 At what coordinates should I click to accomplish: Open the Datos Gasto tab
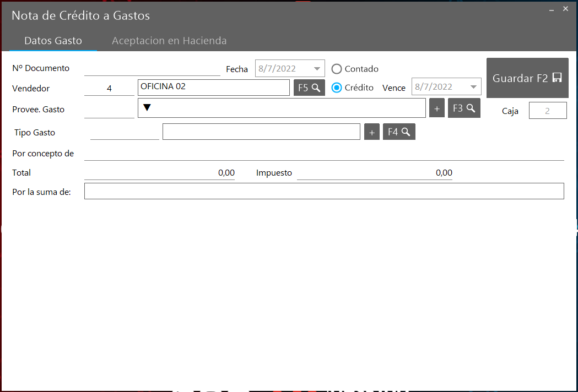53,41
